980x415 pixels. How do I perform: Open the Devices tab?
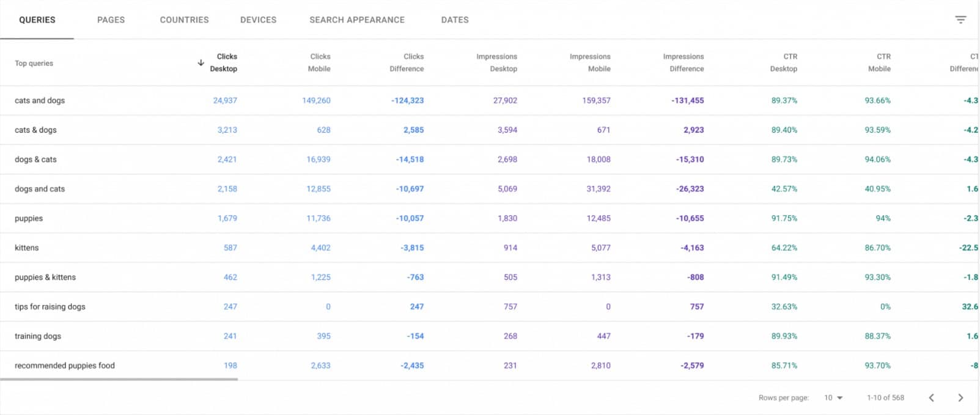(258, 20)
